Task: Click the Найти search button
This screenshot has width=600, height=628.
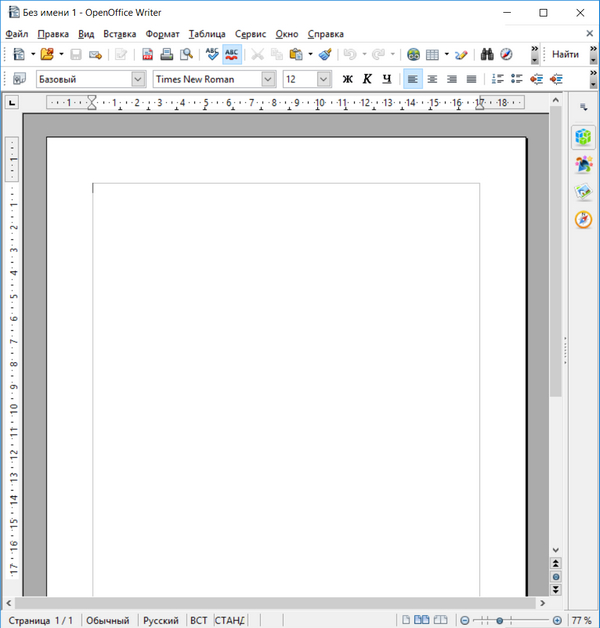Action: coord(565,54)
